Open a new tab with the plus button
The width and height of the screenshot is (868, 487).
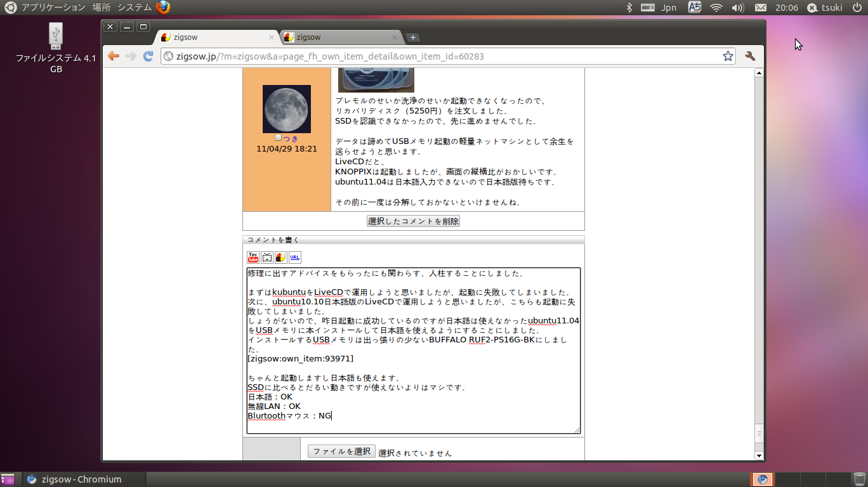tap(412, 37)
